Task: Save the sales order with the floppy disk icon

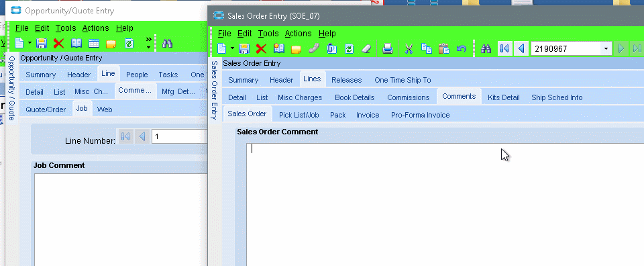Action: (244, 48)
